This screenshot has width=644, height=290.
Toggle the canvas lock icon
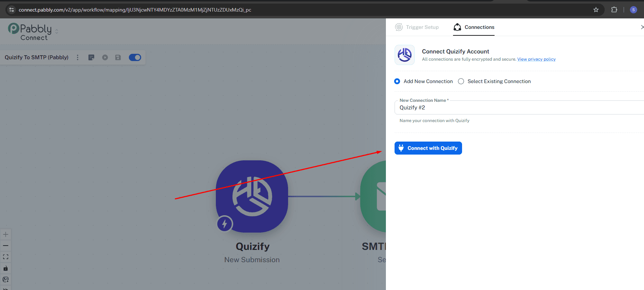(5, 268)
